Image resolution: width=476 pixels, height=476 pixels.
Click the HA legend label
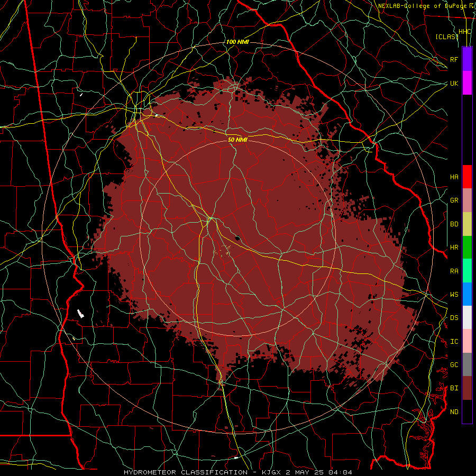(x=454, y=177)
